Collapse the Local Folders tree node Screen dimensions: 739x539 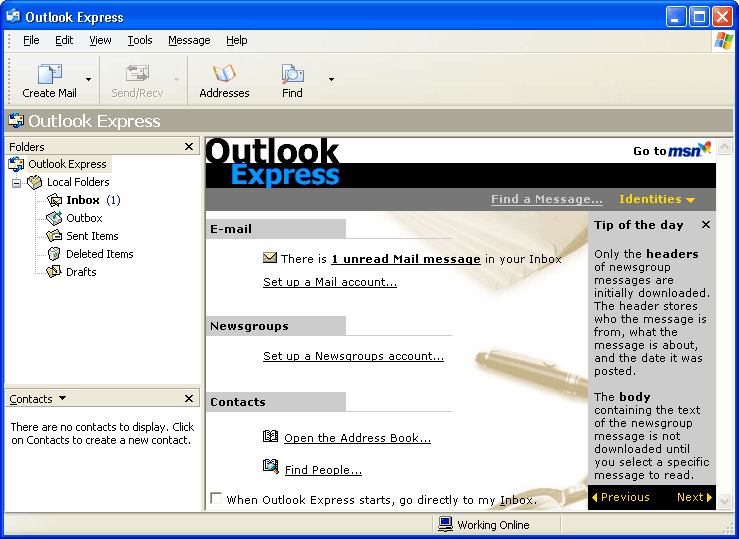click(16, 183)
